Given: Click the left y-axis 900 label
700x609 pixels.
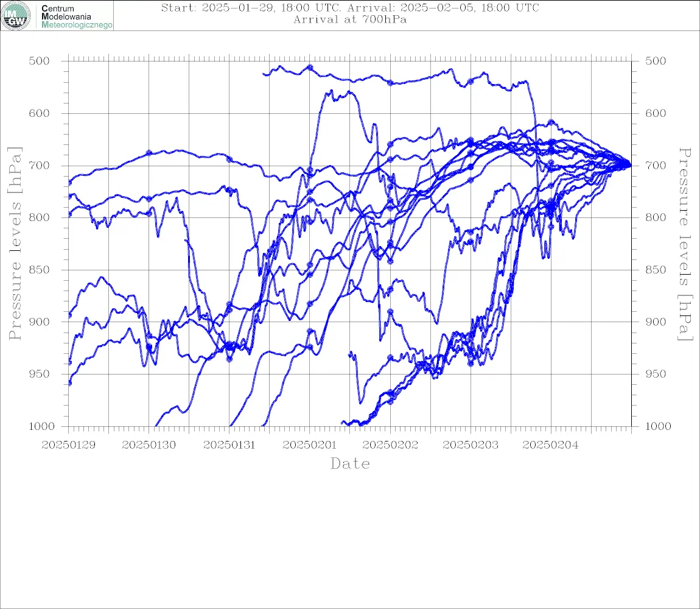Looking at the screenshot, I should (40, 322).
